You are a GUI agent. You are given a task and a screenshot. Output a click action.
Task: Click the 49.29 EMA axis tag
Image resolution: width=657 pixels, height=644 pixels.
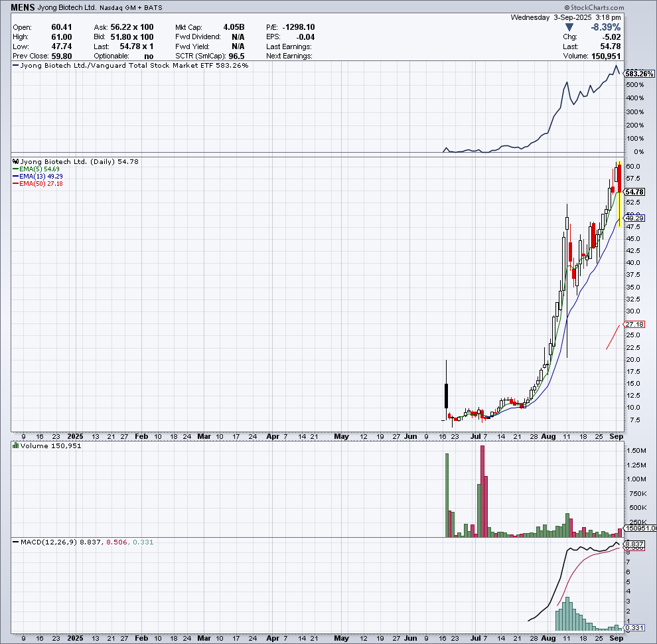coord(634,218)
